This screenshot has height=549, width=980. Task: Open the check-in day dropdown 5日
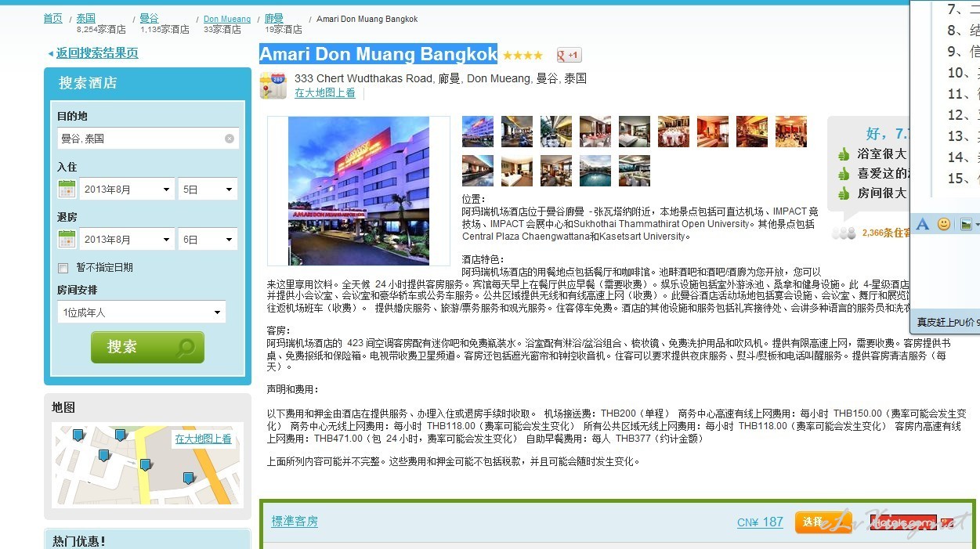click(x=208, y=190)
